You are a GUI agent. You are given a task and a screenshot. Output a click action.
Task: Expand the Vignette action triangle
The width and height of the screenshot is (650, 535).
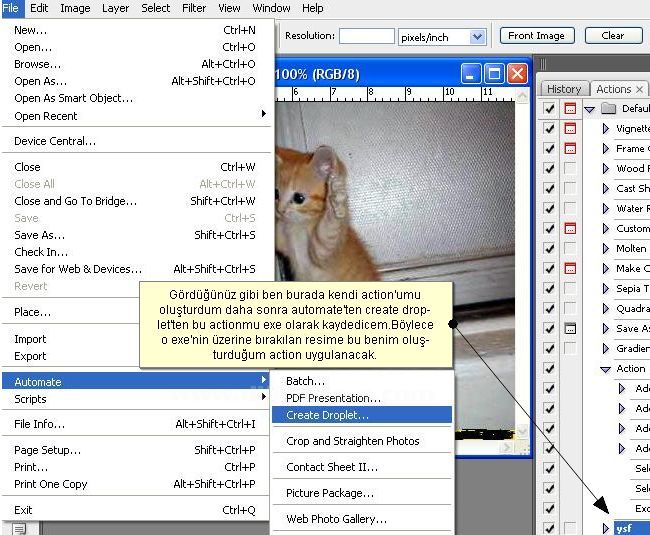[x=606, y=128]
